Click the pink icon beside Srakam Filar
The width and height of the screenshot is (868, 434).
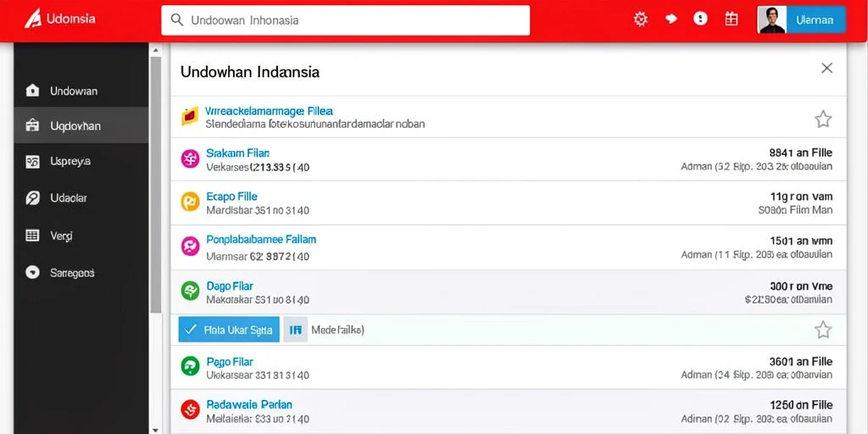coord(190,159)
